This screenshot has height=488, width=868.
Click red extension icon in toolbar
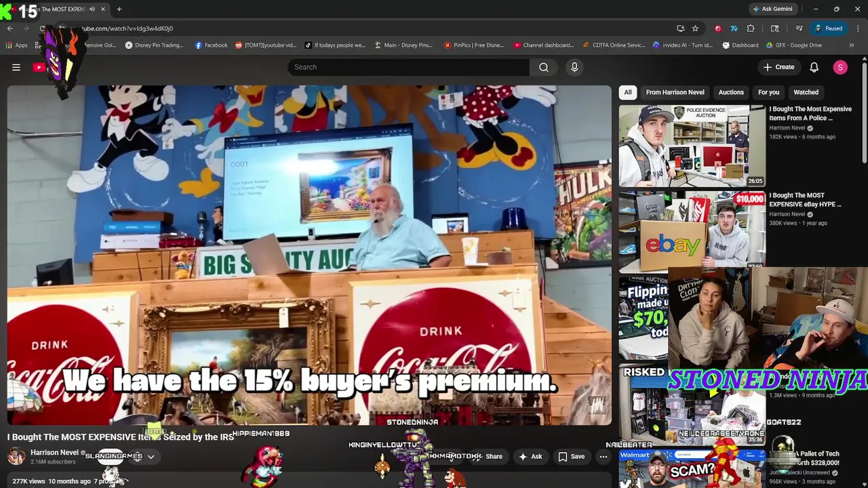click(x=717, y=28)
